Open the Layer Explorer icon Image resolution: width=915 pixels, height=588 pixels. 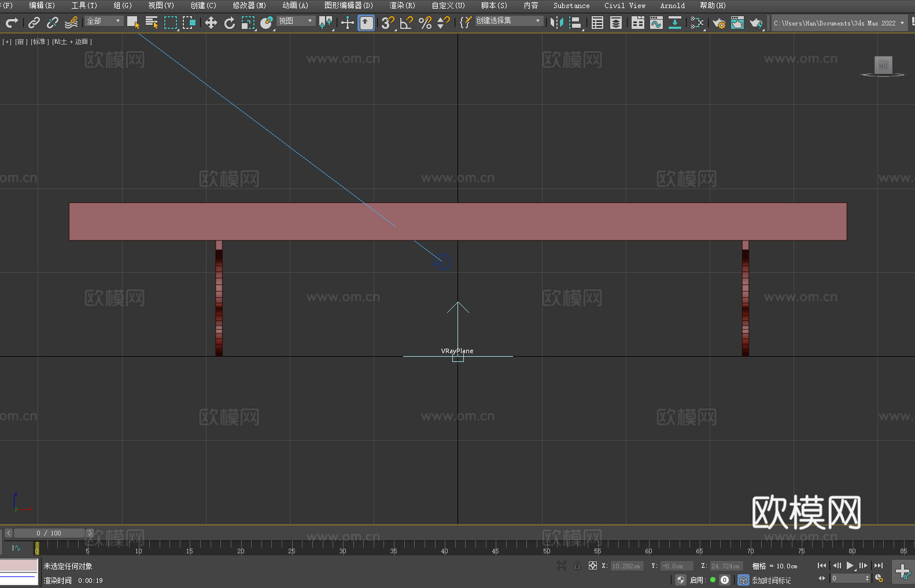[616, 23]
